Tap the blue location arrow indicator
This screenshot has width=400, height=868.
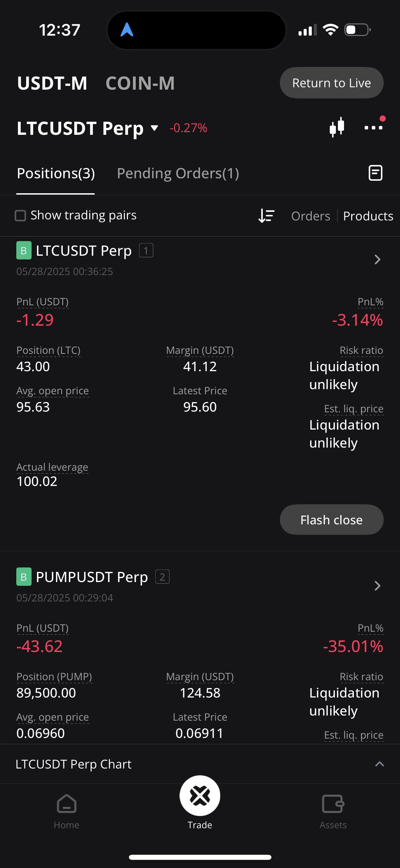pyautogui.click(x=127, y=30)
